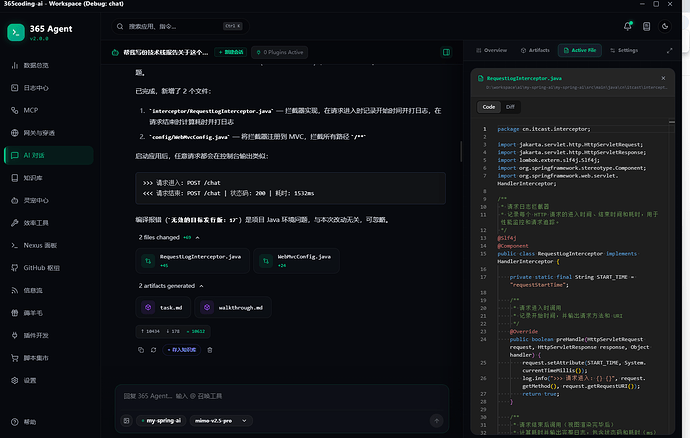Click the 0 Plugins Active button

(280, 52)
